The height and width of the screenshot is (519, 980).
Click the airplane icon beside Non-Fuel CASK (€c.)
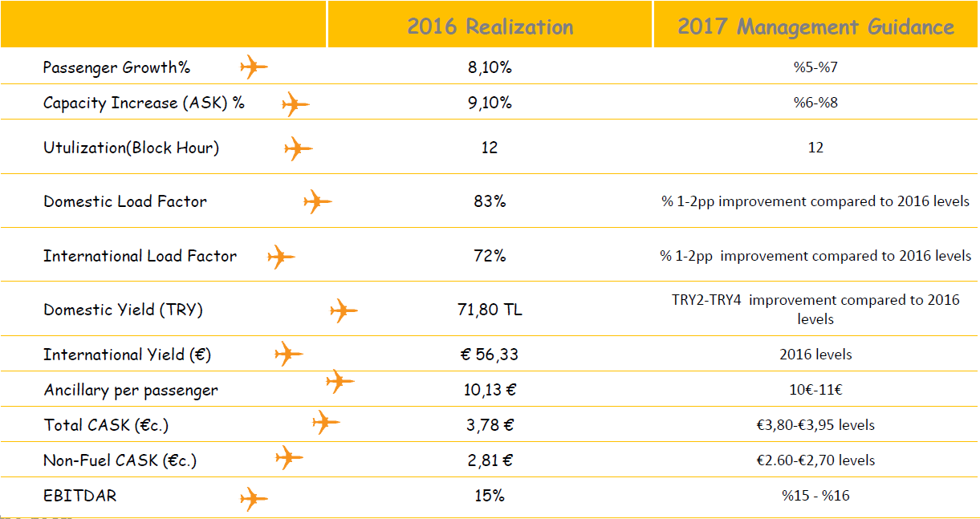tap(289, 458)
